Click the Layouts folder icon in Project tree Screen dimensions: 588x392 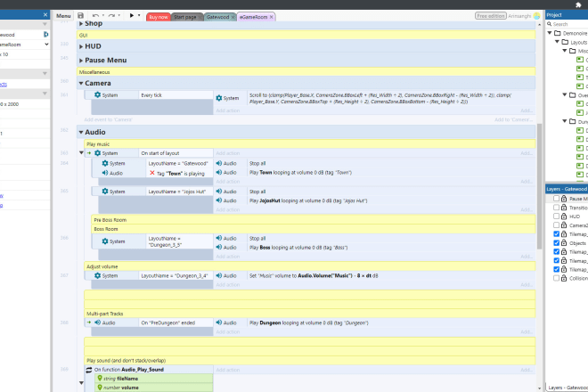point(565,42)
